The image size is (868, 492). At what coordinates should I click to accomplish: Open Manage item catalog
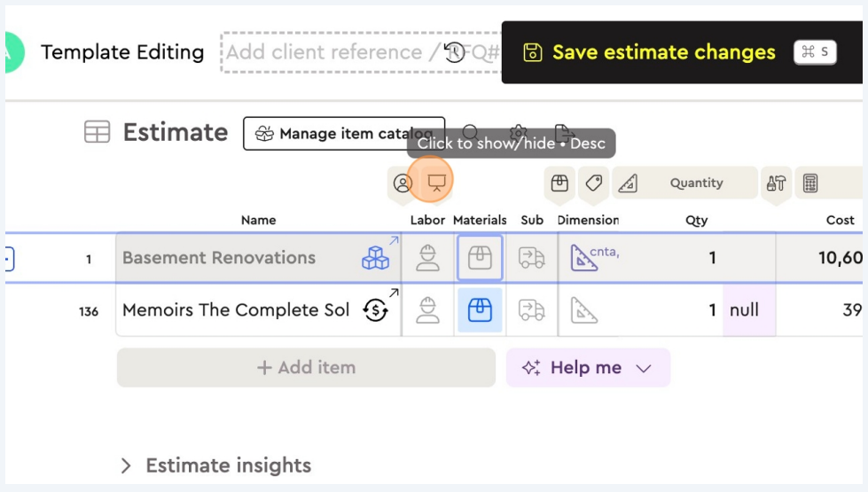pyautogui.click(x=344, y=134)
